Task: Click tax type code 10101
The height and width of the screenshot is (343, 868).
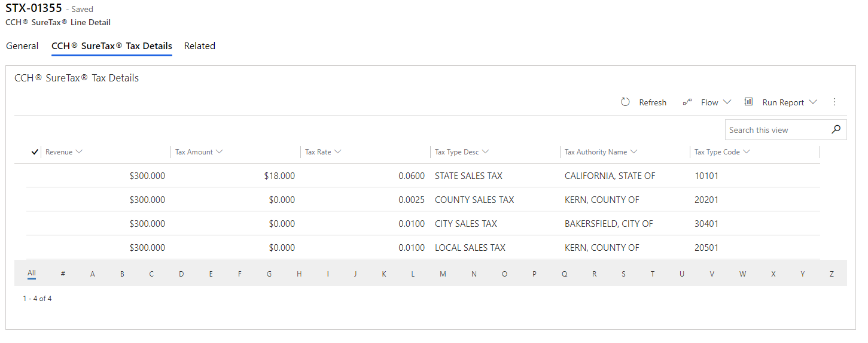Action: 706,176
